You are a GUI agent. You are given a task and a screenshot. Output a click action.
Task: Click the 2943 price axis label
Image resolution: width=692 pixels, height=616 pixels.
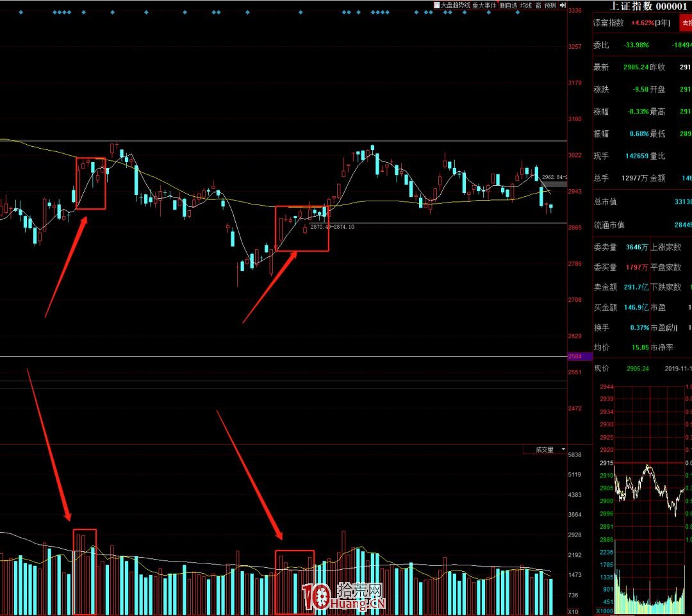click(x=575, y=192)
